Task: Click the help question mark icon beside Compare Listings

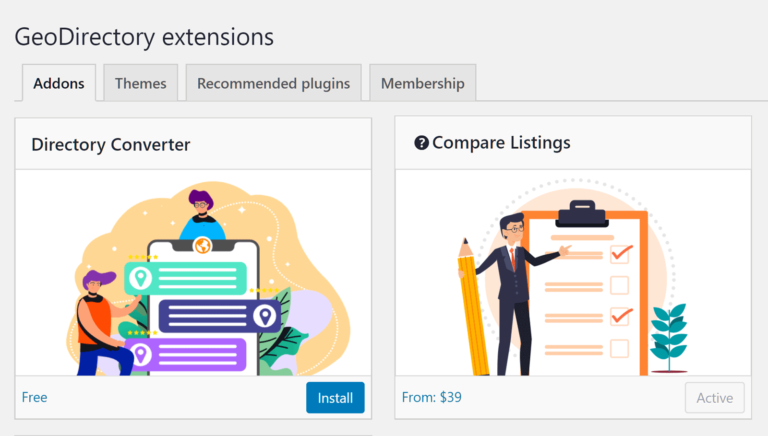Action: pos(421,143)
